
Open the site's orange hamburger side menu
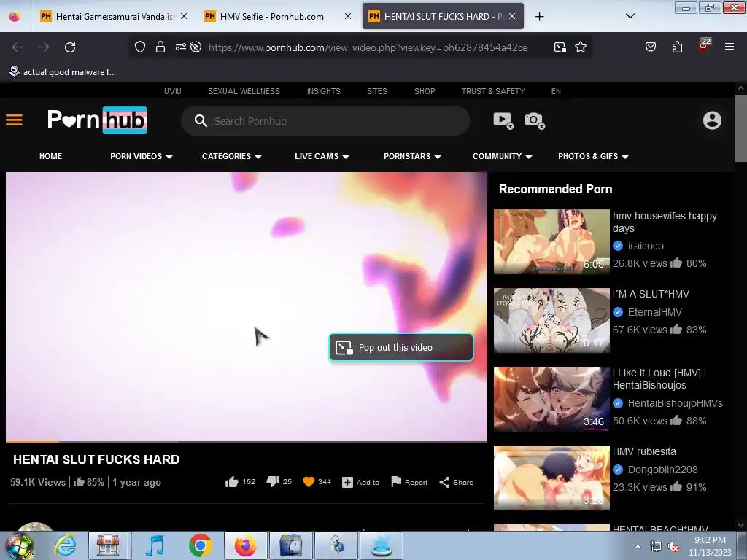pyautogui.click(x=15, y=120)
